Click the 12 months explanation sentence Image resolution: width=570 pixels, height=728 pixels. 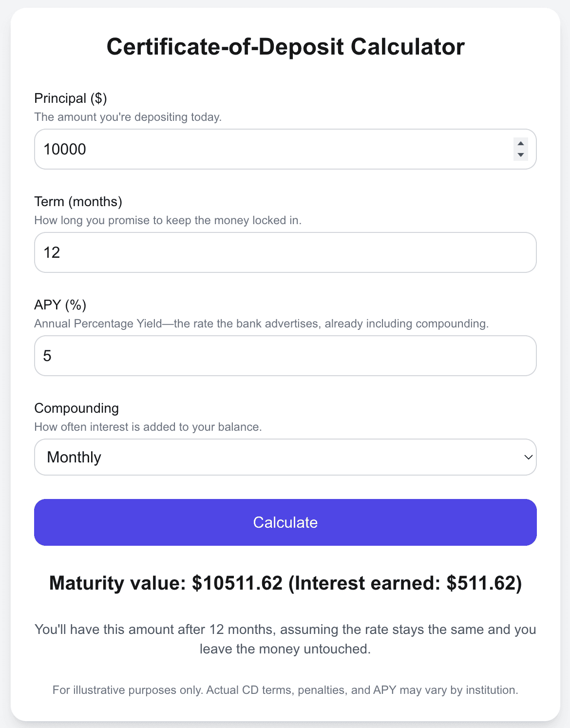pyautogui.click(x=285, y=639)
